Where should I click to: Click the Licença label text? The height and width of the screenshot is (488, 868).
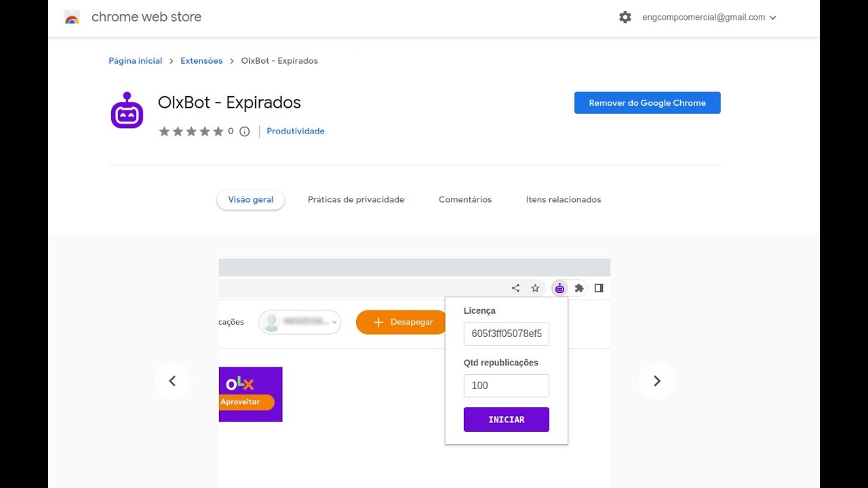(479, 310)
